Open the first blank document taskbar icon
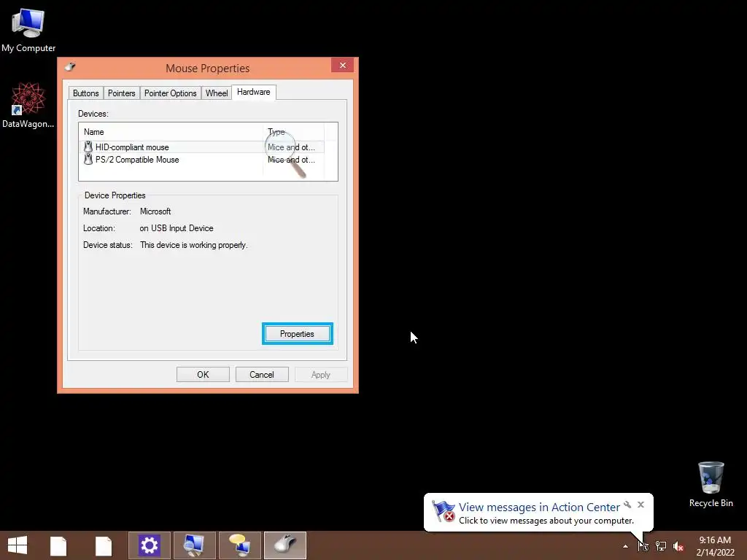Screen dimensions: 747x560 [x=58, y=545]
